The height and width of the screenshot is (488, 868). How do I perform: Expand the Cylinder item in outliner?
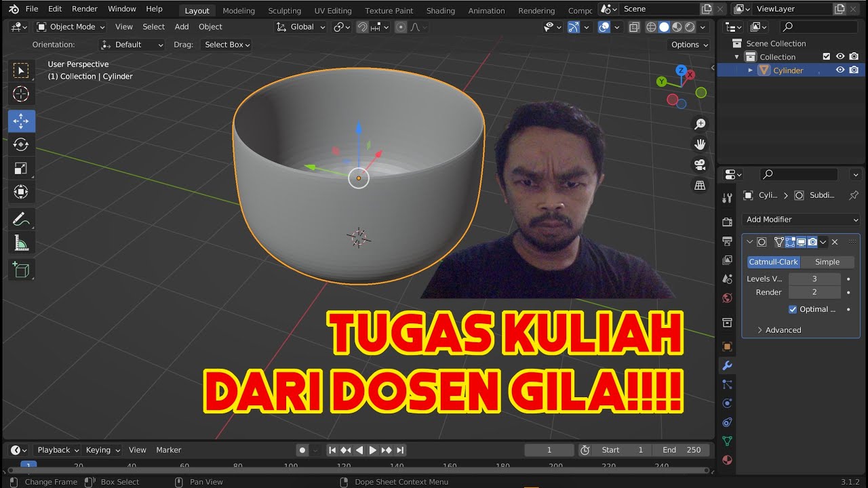(x=750, y=70)
